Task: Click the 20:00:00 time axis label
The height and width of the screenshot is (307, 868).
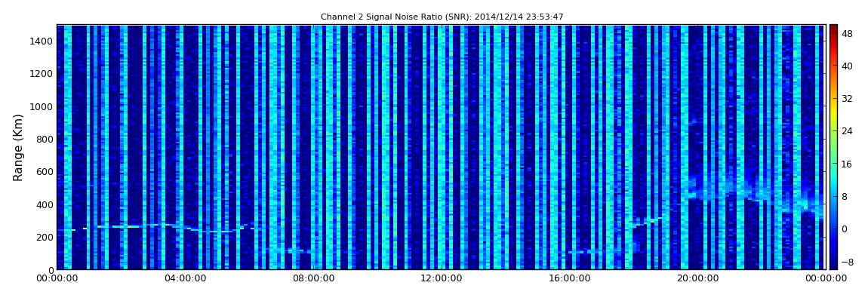Action: [699, 279]
